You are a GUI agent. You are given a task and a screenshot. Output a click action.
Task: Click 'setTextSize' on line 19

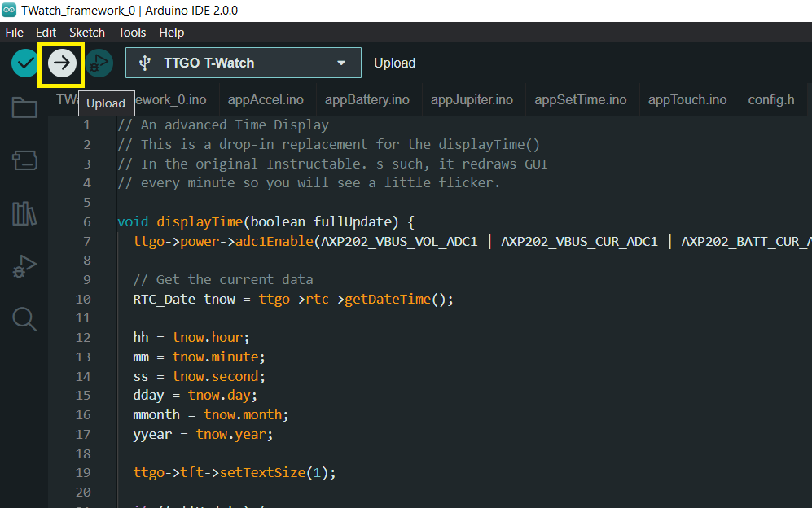click(x=262, y=473)
